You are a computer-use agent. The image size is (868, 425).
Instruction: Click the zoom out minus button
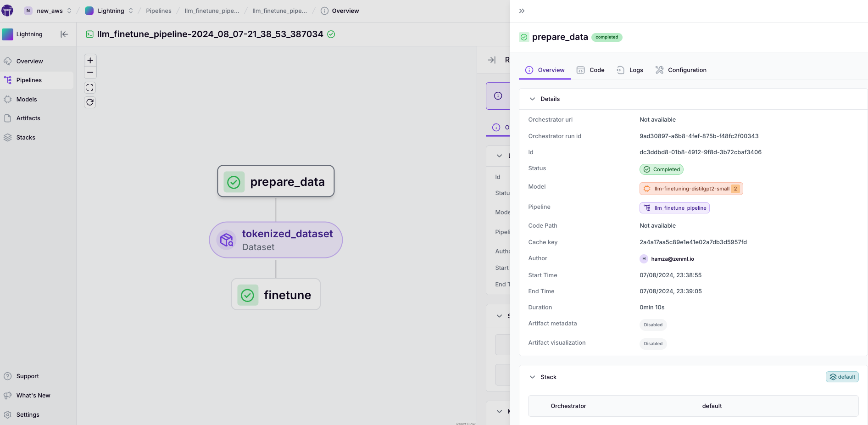90,73
